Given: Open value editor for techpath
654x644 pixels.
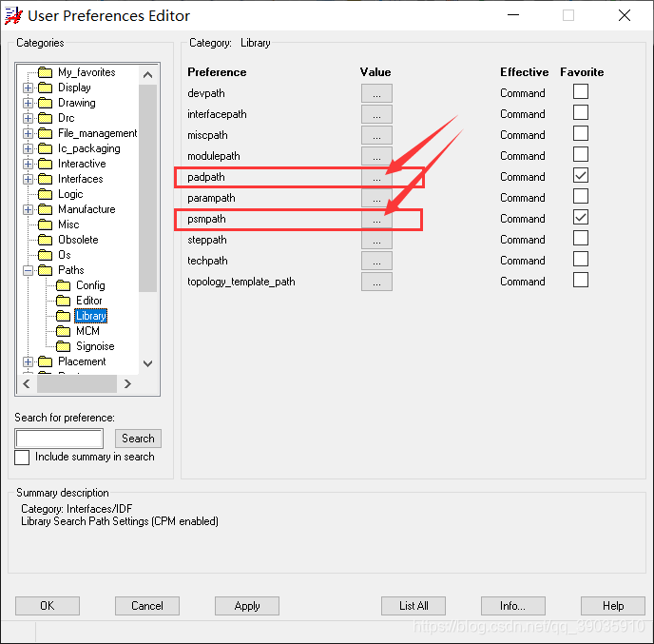Looking at the screenshot, I should (376, 261).
